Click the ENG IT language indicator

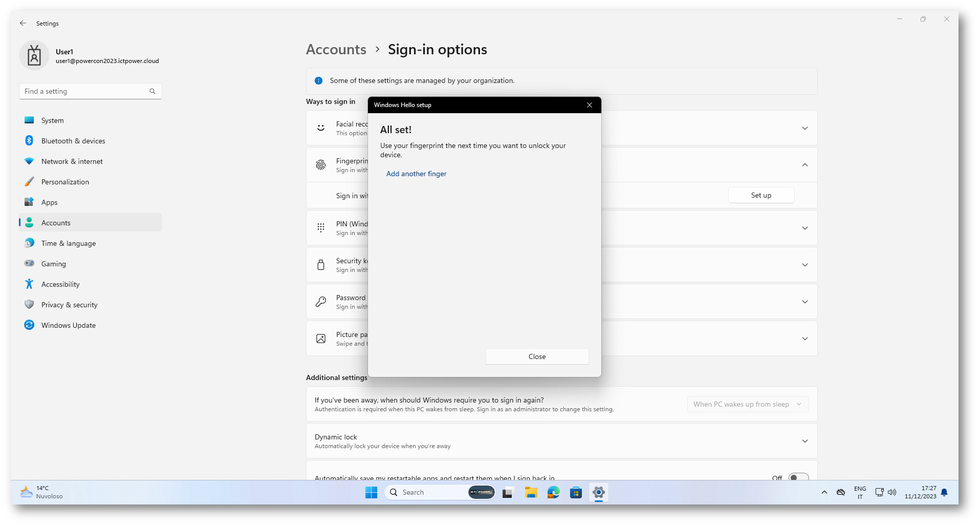click(x=860, y=492)
